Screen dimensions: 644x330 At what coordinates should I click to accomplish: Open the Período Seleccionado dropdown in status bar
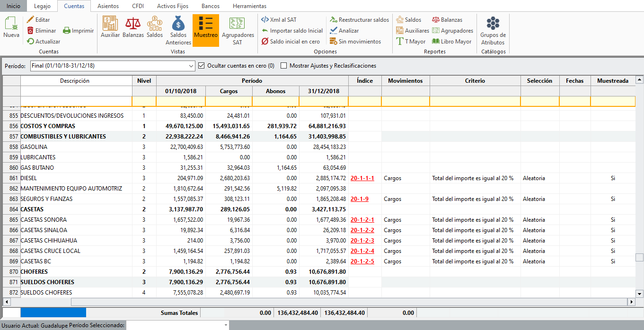coord(226,325)
